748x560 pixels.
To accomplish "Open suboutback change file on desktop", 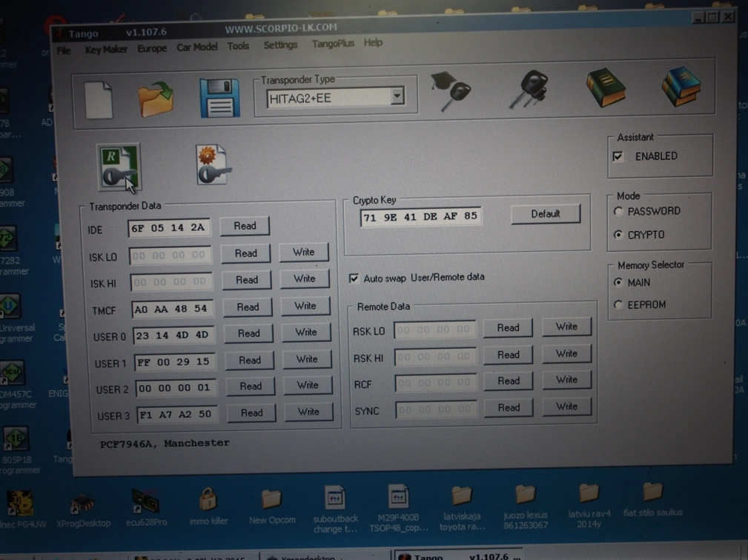I will [335, 509].
